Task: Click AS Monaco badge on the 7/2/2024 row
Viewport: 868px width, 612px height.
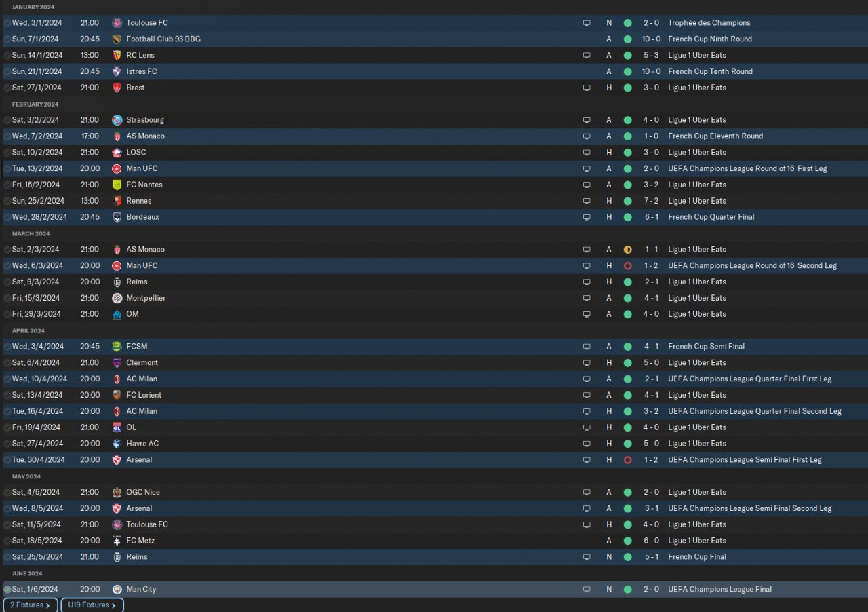Action: pyautogui.click(x=117, y=136)
